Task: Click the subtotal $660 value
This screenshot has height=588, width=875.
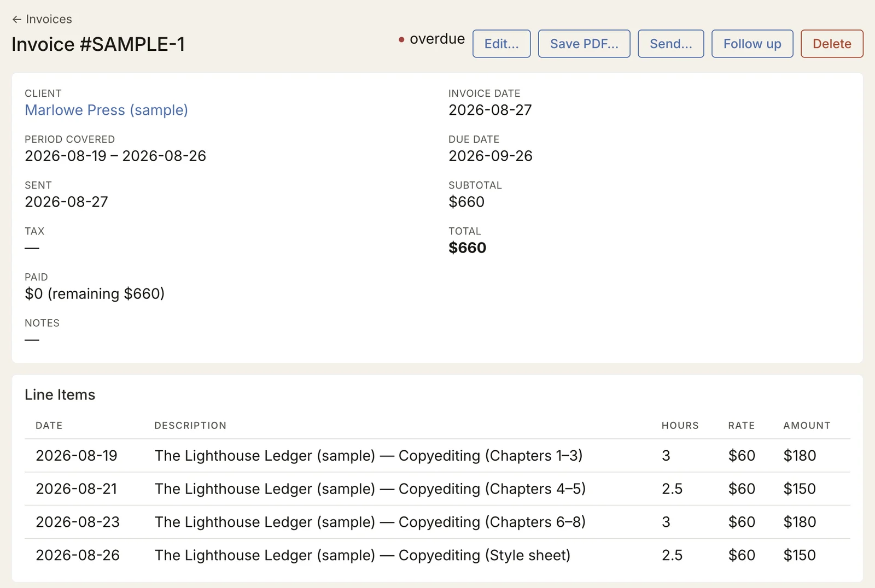Action: coord(466,202)
